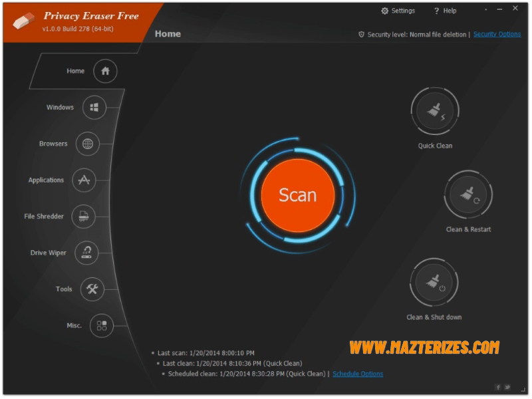Switch to the Browsers tab label
532x399 pixels.
[53, 144]
